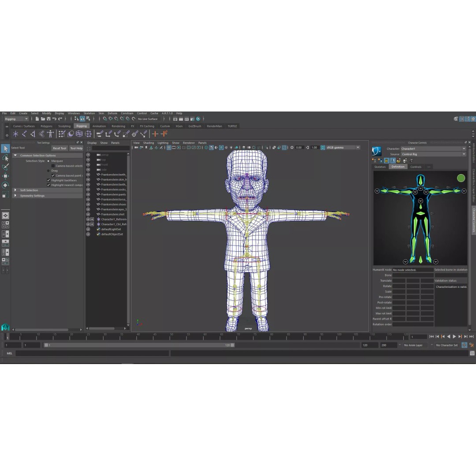The width and height of the screenshot is (476, 476).
Task: Click the outliner search field
Action: click(111, 148)
